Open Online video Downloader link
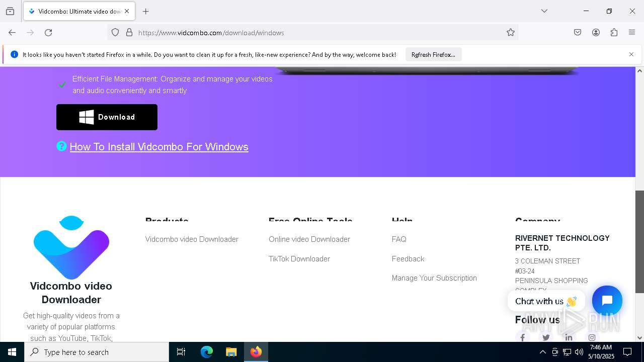 pyautogui.click(x=309, y=239)
